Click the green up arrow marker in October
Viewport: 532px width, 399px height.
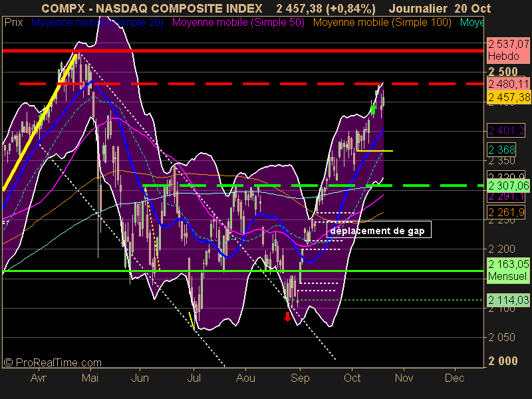[x=373, y=109]
